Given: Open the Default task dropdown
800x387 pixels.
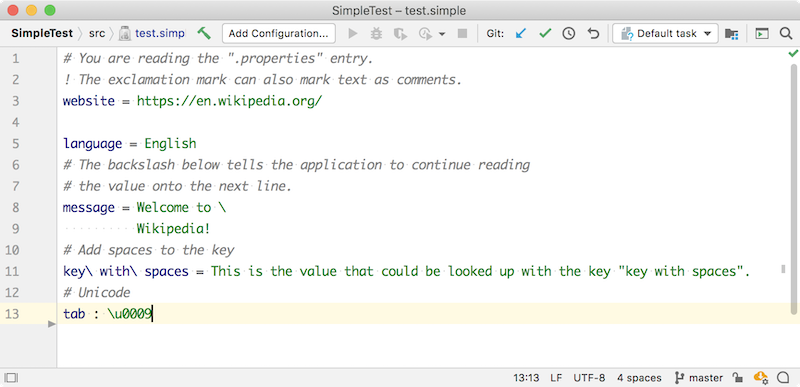Looking at the screenshot, I should (665, 34).
